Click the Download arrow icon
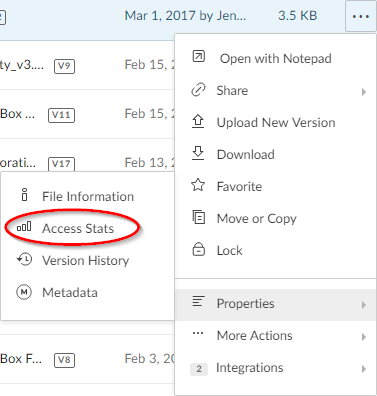 click(x=198, y=153)
